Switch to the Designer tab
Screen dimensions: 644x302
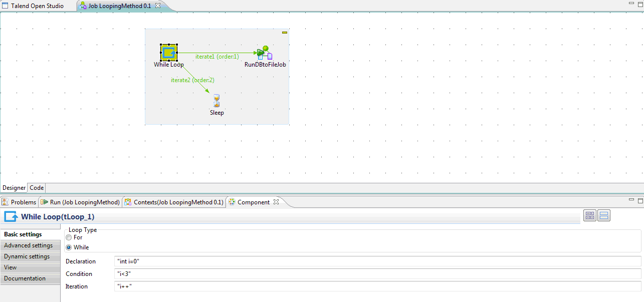(14, 188)
